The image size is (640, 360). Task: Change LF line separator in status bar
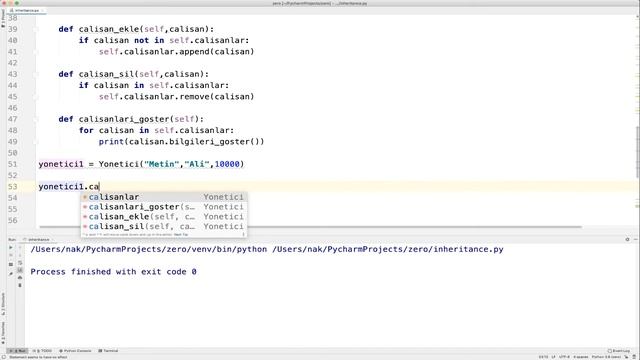(x=553, y=357)
